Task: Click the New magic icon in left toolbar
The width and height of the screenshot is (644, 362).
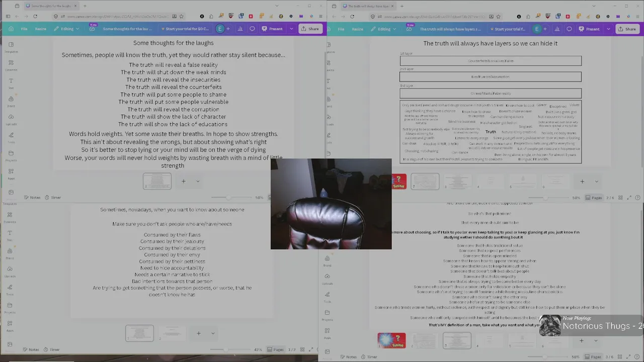Action: tap(92, 29)
